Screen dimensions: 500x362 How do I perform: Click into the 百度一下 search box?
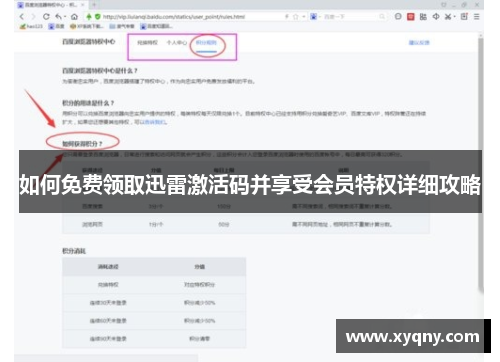[350, 17]
